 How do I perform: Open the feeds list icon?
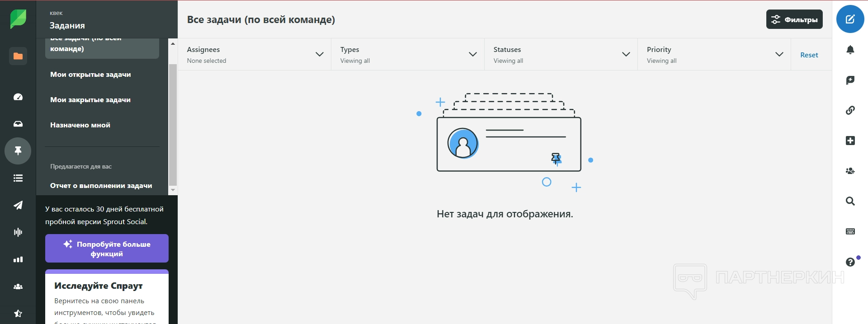click(x=18, y=178)
